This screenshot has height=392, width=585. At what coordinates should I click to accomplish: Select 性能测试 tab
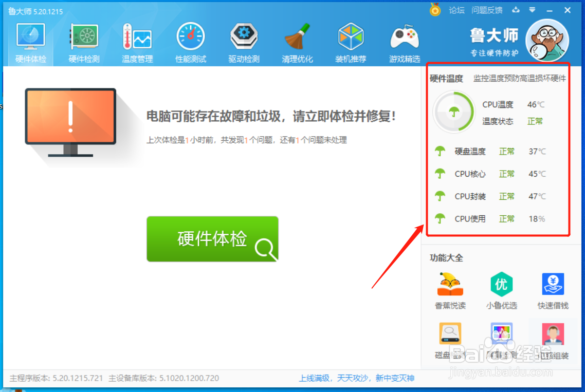click(x=191, y=43)
